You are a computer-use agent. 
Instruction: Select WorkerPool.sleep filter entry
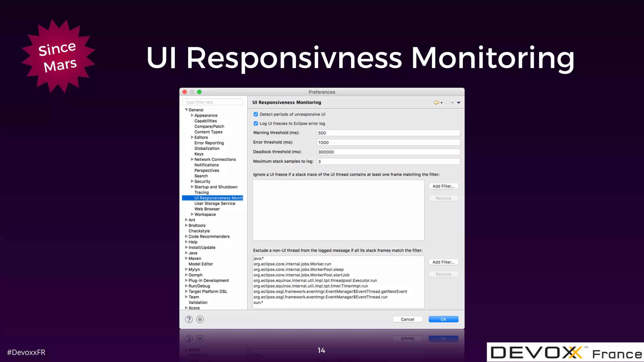298,269
